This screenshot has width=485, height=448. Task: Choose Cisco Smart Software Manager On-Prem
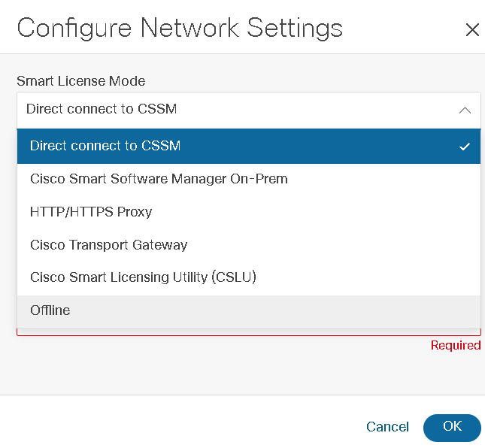249,179
